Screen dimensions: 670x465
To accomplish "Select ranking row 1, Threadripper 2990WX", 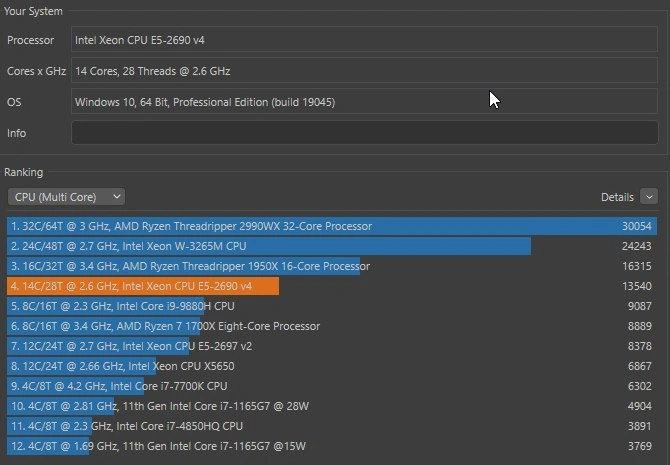I will tap(332, 226).
